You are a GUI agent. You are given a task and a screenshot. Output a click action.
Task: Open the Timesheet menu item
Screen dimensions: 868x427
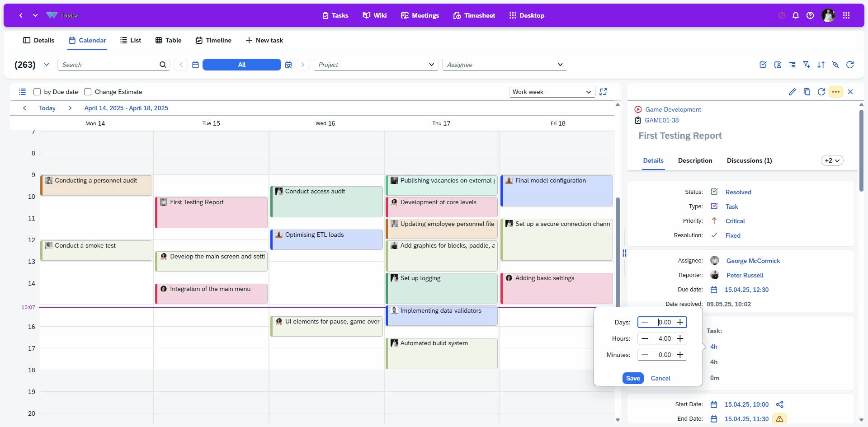pyautogui.click(x=474, y=15)
